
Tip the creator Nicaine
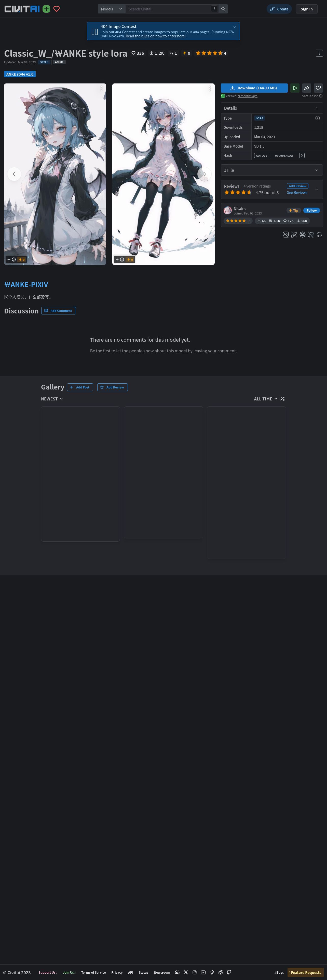(x=293, y=210)
